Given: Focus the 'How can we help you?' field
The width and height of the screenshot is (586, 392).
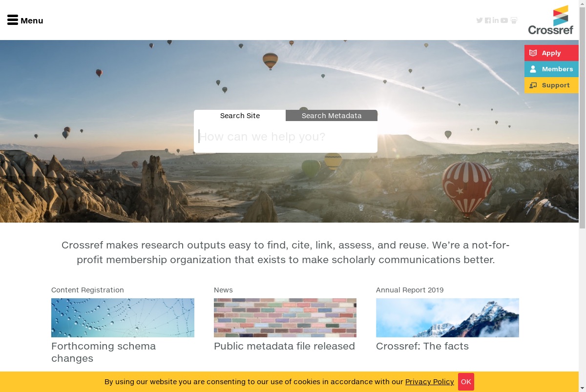Looking at the screenshot, I should 286,137.
